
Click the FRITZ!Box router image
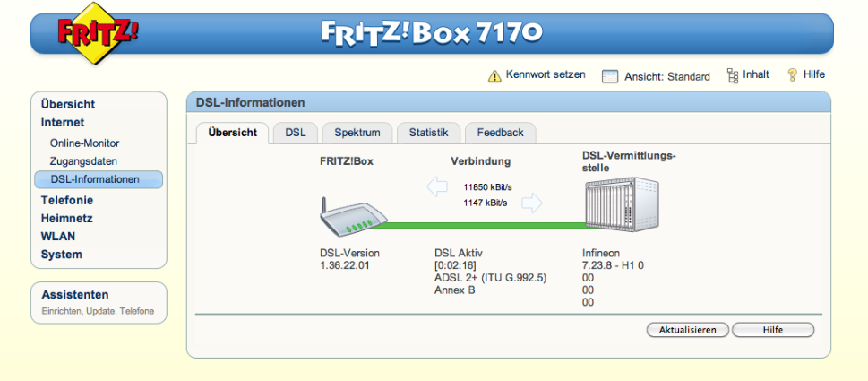353,217
